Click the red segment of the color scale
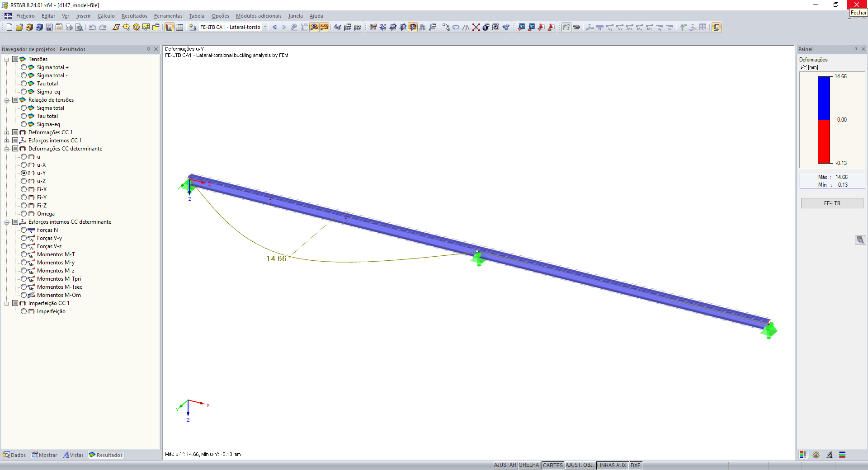Screen dimensions: 868x470 pos(824,141)
